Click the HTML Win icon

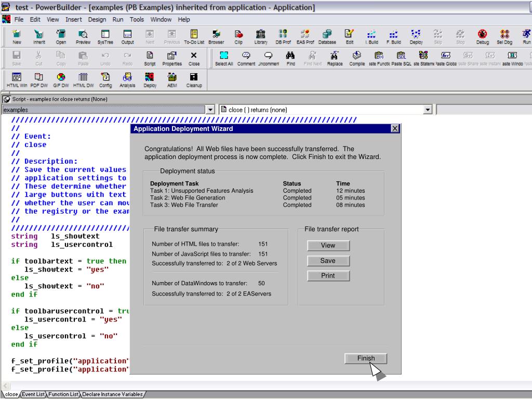pos(17,80)
